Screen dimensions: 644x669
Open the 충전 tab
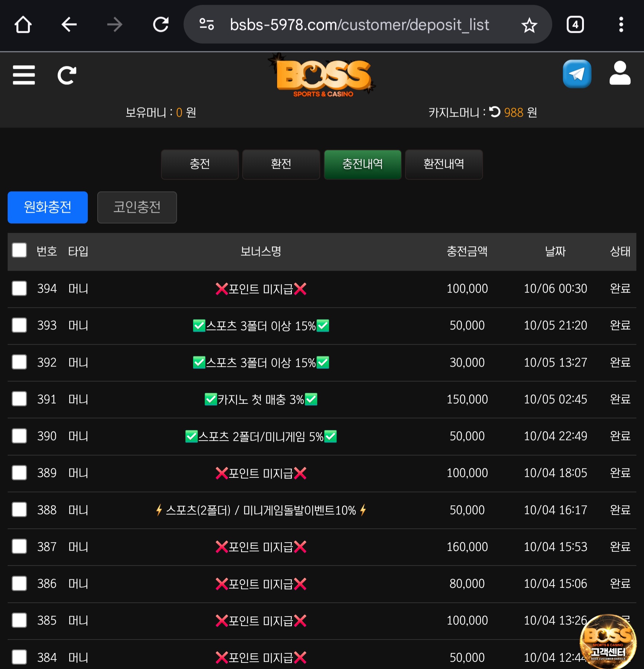(x=200, y=164)
